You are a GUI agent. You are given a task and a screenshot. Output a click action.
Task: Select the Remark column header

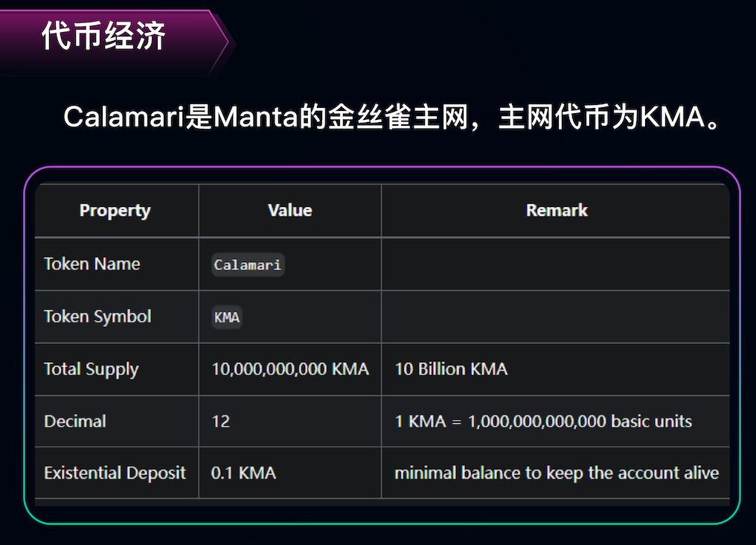coord(557,210)
